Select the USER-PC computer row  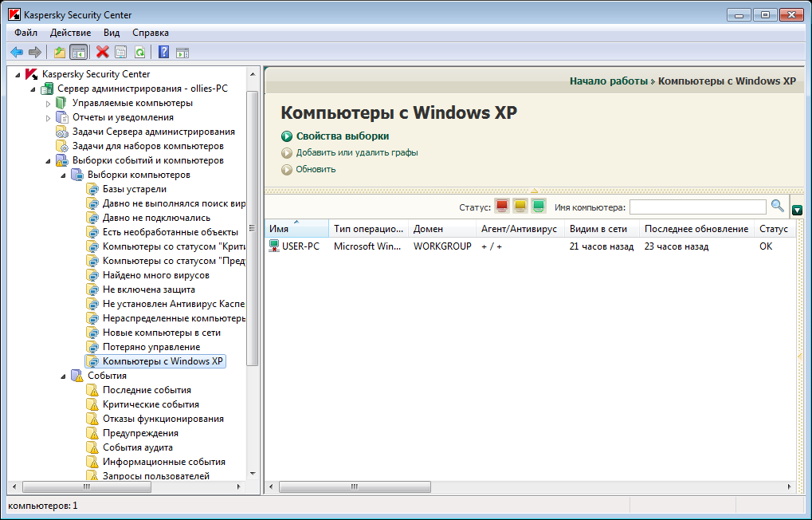530,246
